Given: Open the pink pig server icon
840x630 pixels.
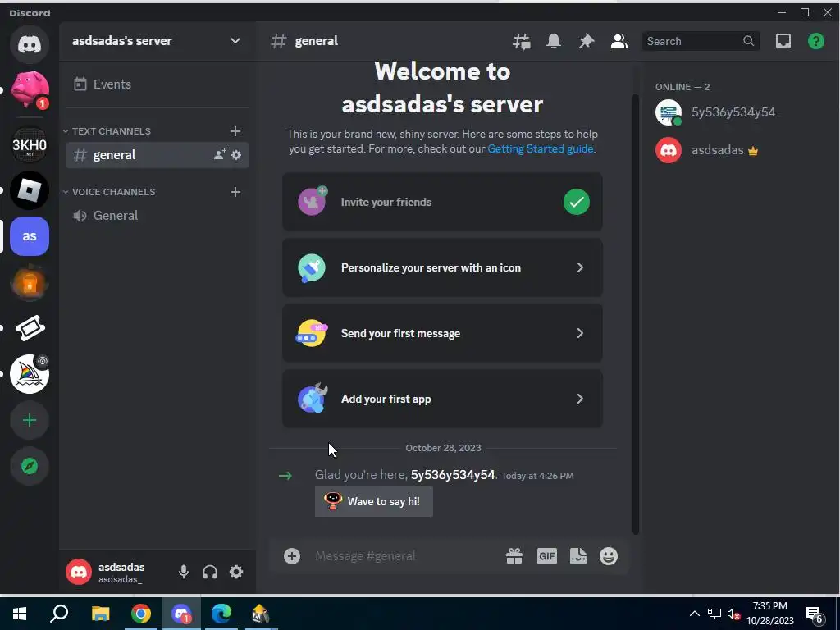Looking at the screenshot, I should (x=30, y=89).
